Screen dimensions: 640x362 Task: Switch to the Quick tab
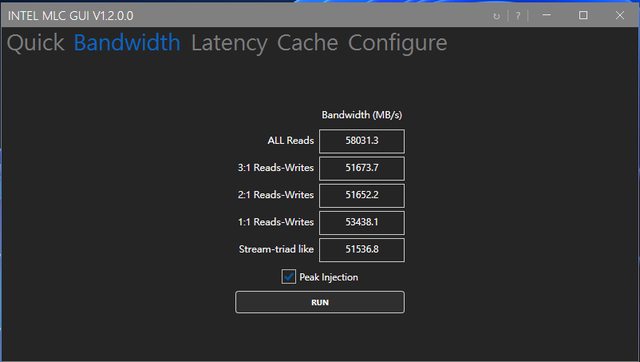tap(36, 43)
